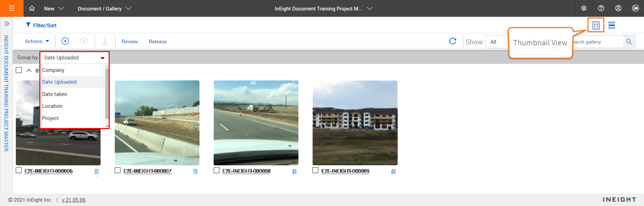
Task: Open the apartment building photo thumbnail
Action: pyautogui.click(x=355, y=123)
